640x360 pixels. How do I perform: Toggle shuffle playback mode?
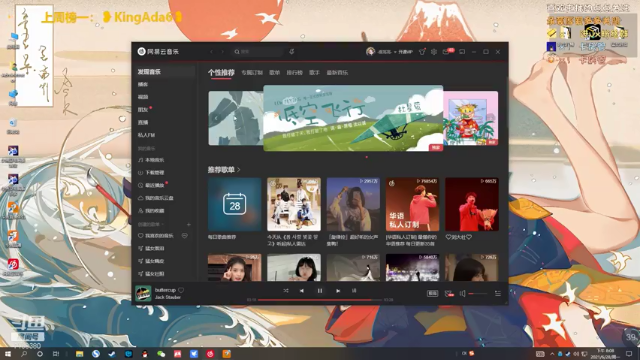tap(286, 291)
